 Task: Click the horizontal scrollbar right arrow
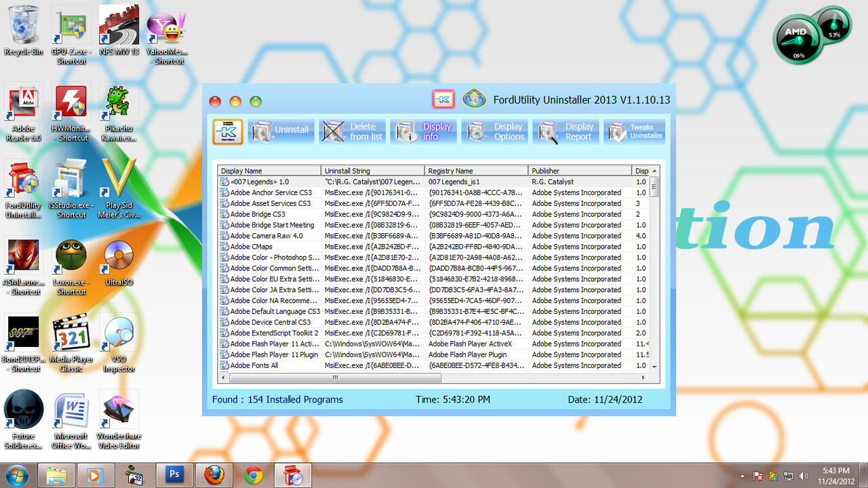(x=644, y=378)
